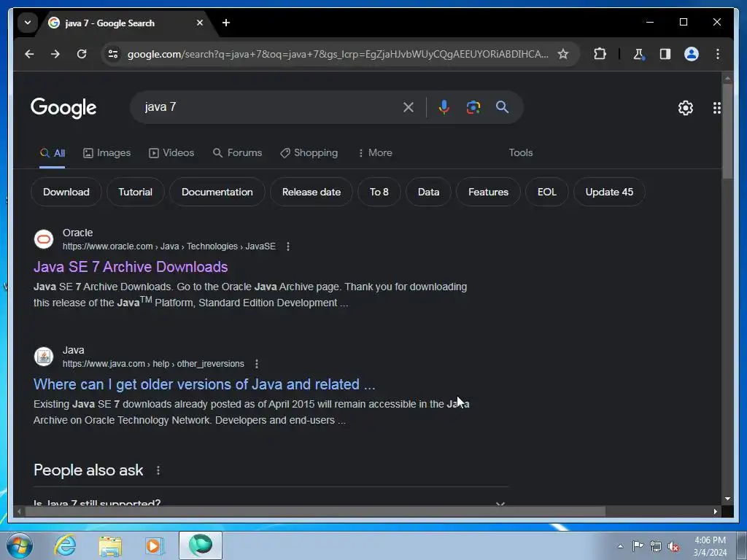
Task: Click the horizontal scrollbar thumb
Action: point(315,511)
